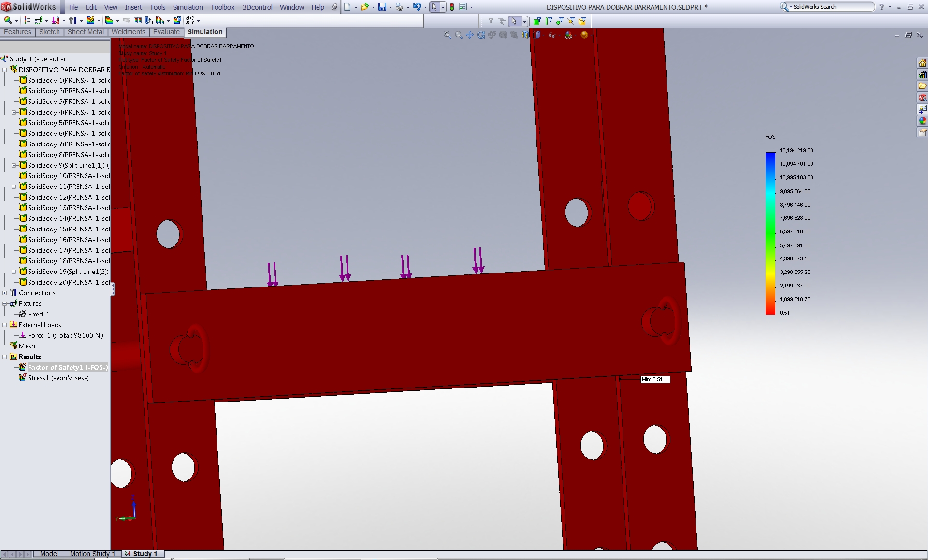
Task: Expand the Fixtures tree node
Action: [5, 303]
